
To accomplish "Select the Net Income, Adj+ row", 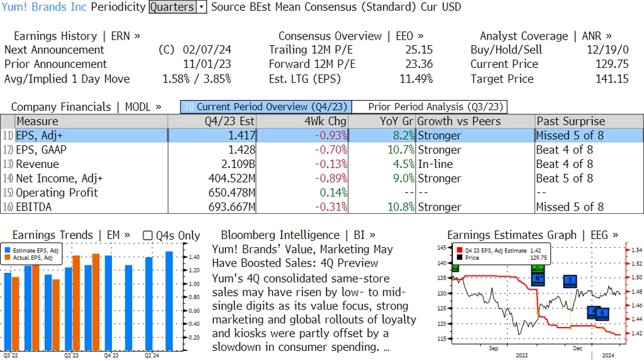I will [322, 179].
